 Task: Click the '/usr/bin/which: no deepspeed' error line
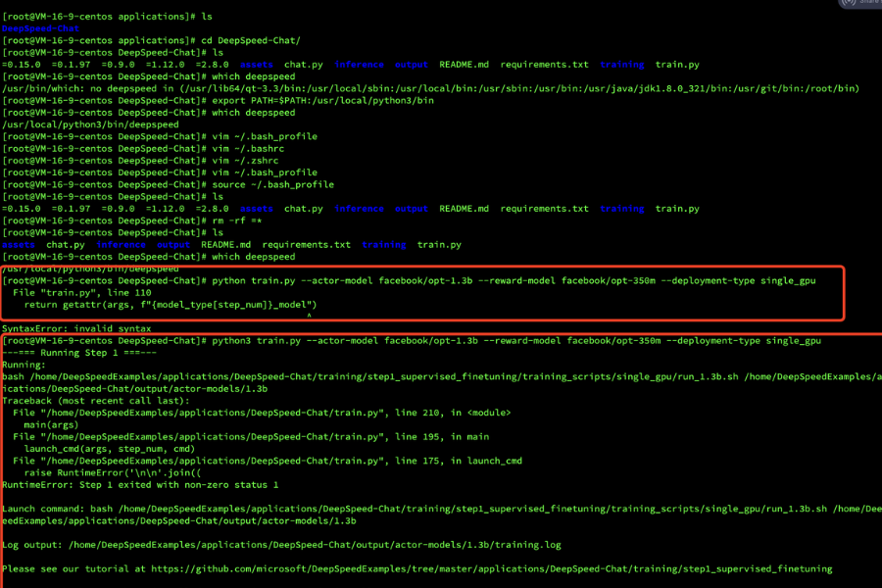(430, 88)
